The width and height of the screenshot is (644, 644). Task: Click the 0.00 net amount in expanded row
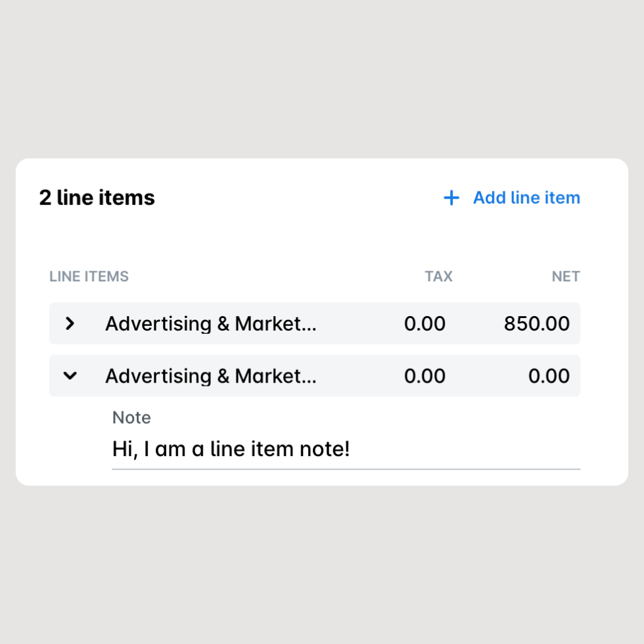(549, 376)
